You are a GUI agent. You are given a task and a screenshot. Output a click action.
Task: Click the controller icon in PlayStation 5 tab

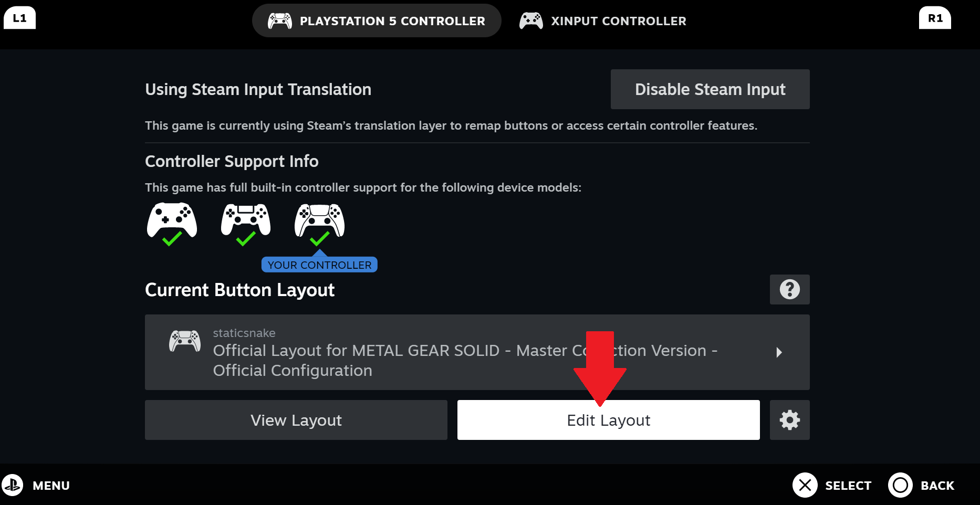[280, 21]
